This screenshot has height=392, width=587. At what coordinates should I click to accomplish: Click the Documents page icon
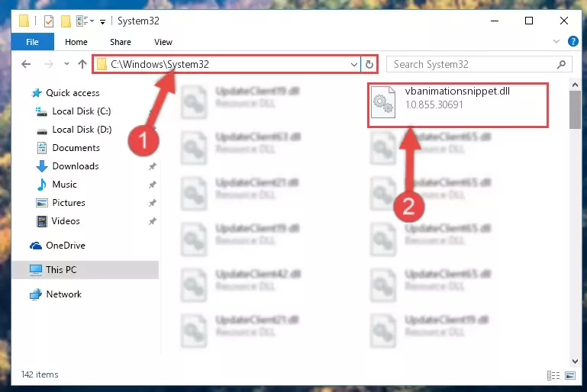(x=41, y=148)
